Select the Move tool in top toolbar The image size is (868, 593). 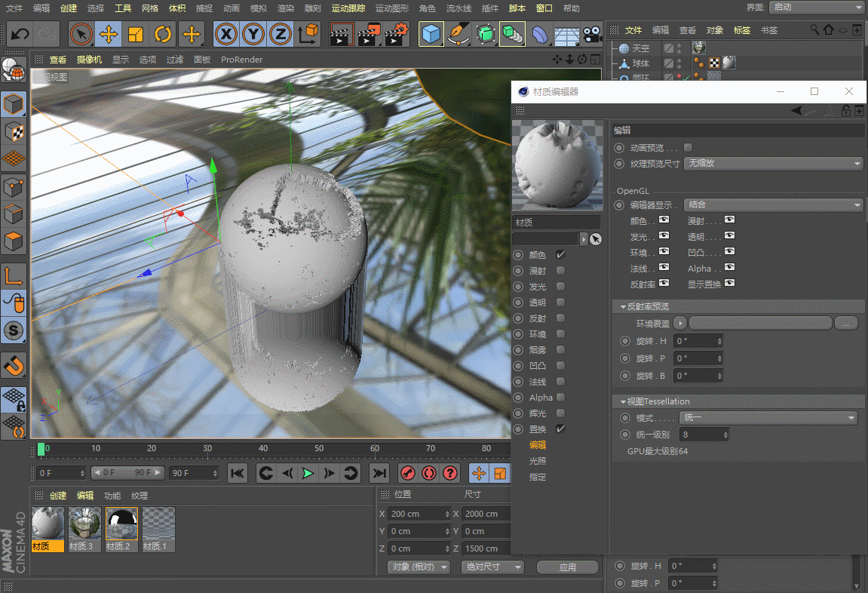tap(109, 34)
